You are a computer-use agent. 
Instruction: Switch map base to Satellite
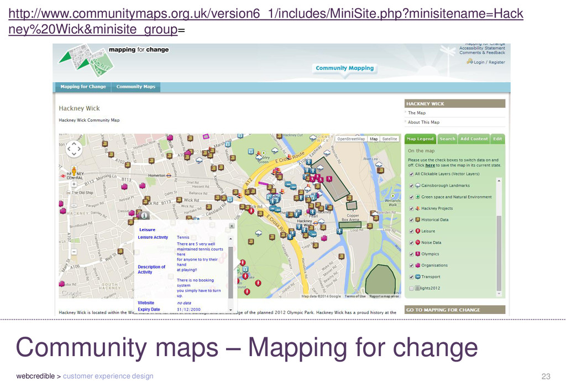pos(390,139)
